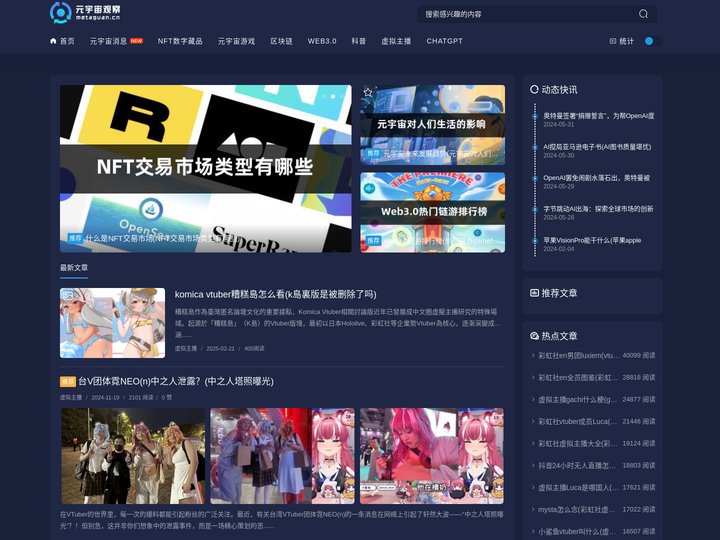Open the NFT交易市场类型有哪些 banner
The width and height of the screenshot is (720, 540).
point(206,169)
